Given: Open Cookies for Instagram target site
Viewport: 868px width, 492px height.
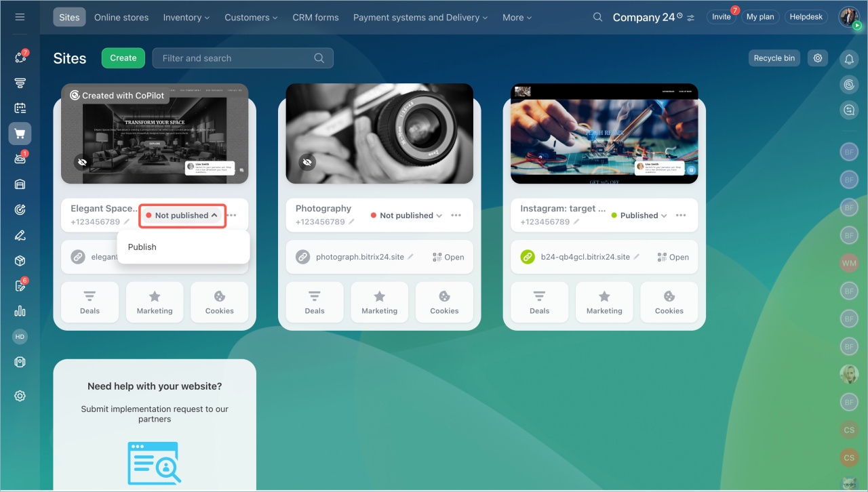Looking at the screenshot, I should pyautogui.click(x=669, y=302).
